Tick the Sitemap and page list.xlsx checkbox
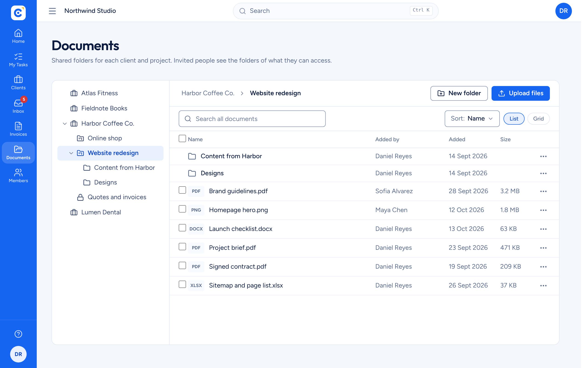The width and height of the screenshot is (588, 368). (182, 284)
